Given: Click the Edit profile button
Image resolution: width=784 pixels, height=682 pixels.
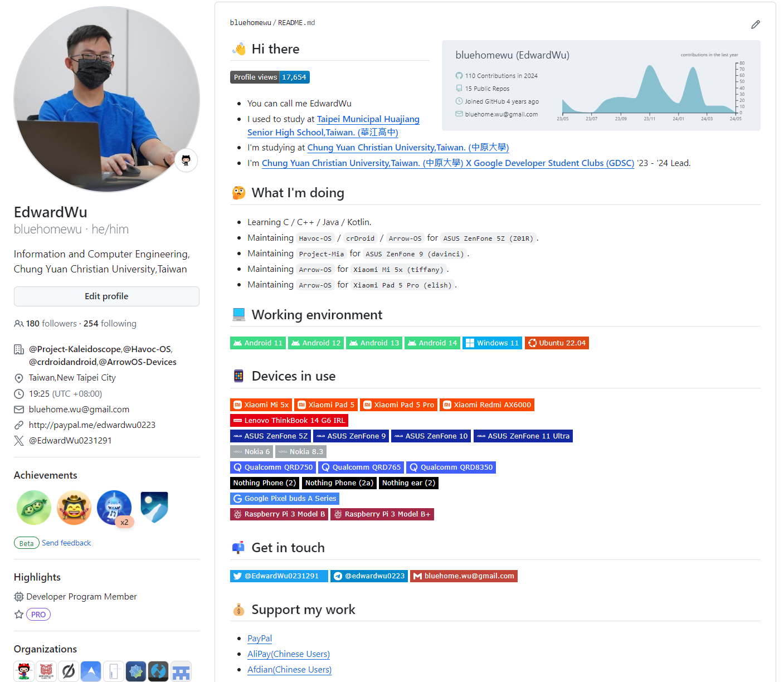Looking at the screenshot, I should pos(106,296).
